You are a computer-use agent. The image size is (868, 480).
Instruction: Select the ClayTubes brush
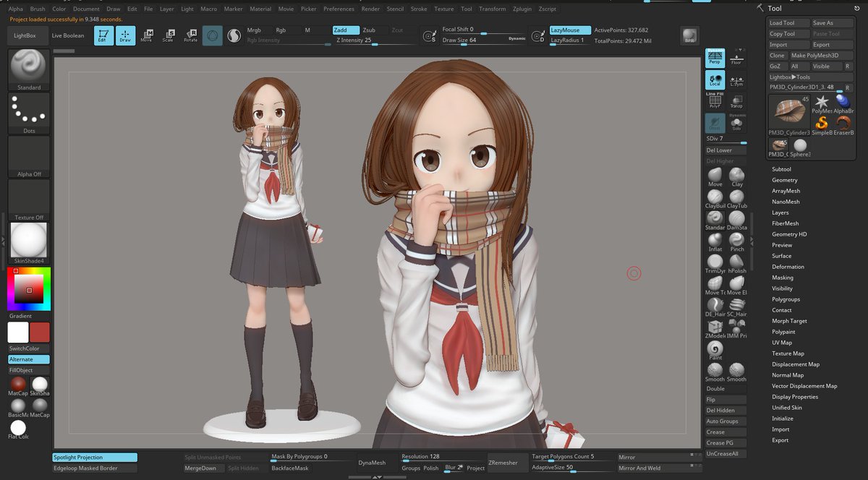(736, 198)
